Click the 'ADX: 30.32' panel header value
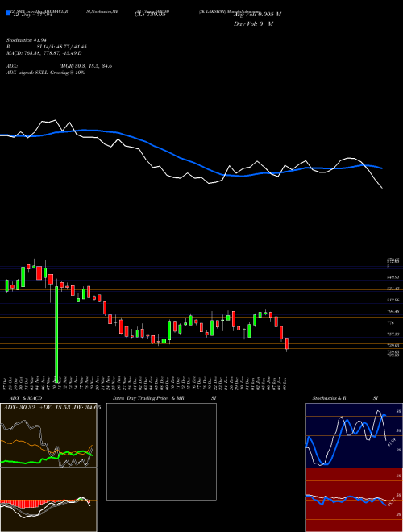The image size is (403, 532). pos(18,408)
